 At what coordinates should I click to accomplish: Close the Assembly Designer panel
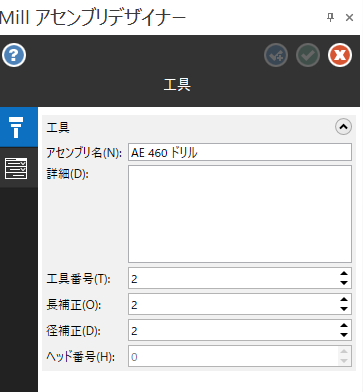tap(349, 17)
